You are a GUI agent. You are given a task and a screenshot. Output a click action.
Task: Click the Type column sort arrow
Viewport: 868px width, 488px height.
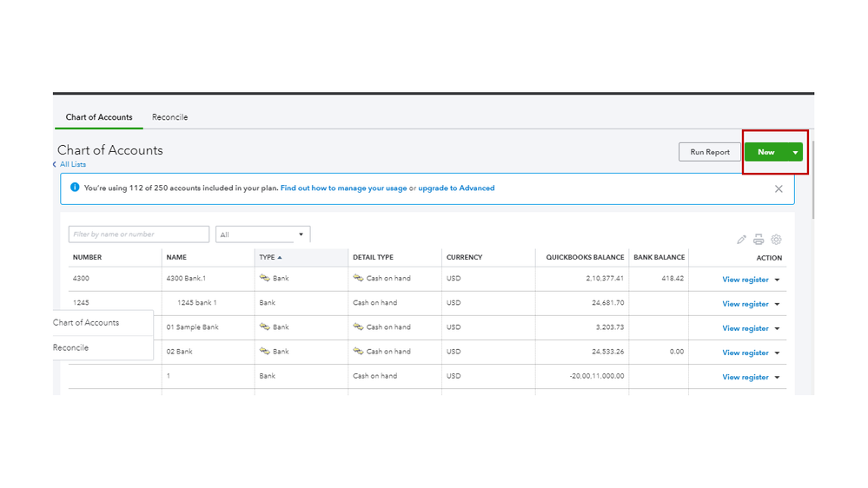[280, 258]
